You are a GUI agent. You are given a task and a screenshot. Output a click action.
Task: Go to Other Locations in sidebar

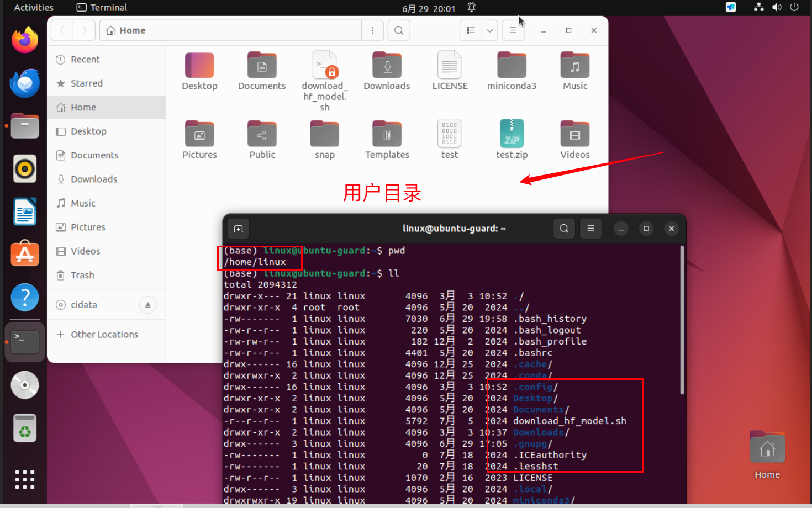click(104, 335)
